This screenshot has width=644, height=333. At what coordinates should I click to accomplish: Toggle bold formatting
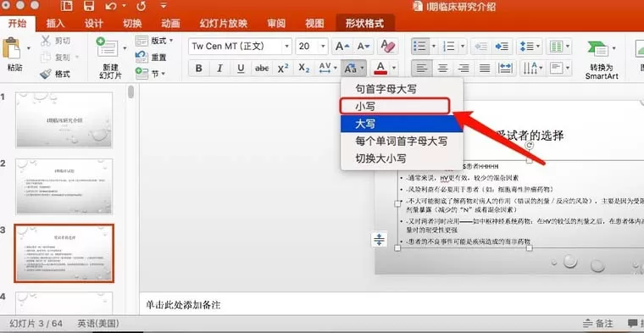199,68
